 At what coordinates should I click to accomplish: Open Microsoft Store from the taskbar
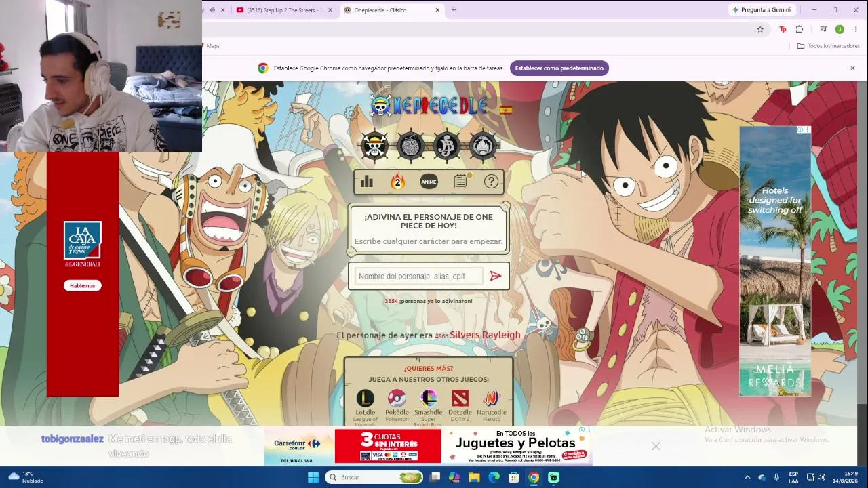pos(514,477)
